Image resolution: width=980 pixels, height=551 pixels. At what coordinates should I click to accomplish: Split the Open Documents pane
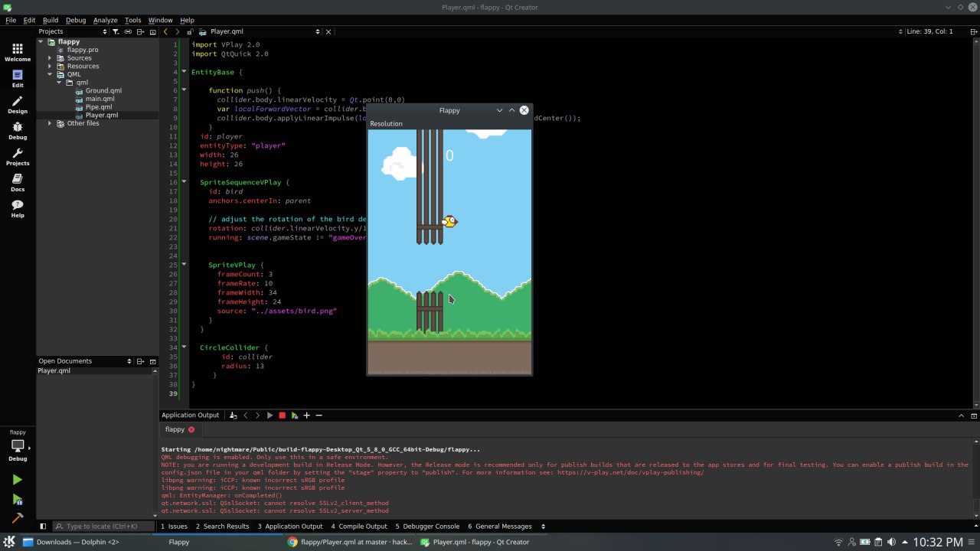tap(141, 361)
